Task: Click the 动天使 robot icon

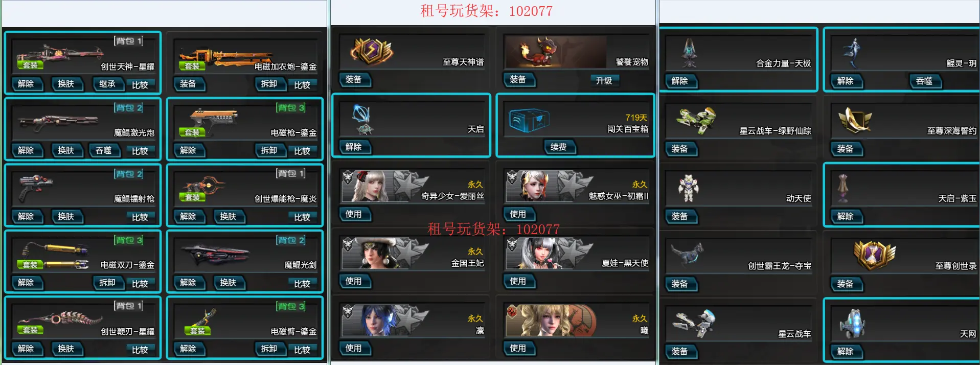Action: click(688, 188)
